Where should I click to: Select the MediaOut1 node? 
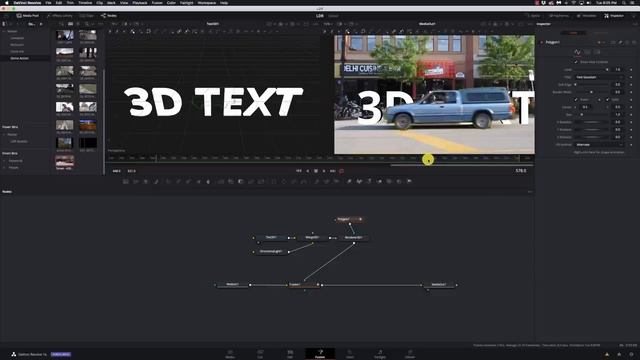click(x=439, y=284)
